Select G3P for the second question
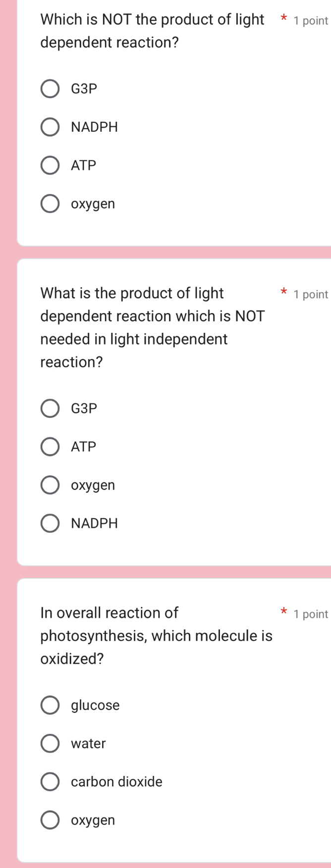 [x=50, y=408]
